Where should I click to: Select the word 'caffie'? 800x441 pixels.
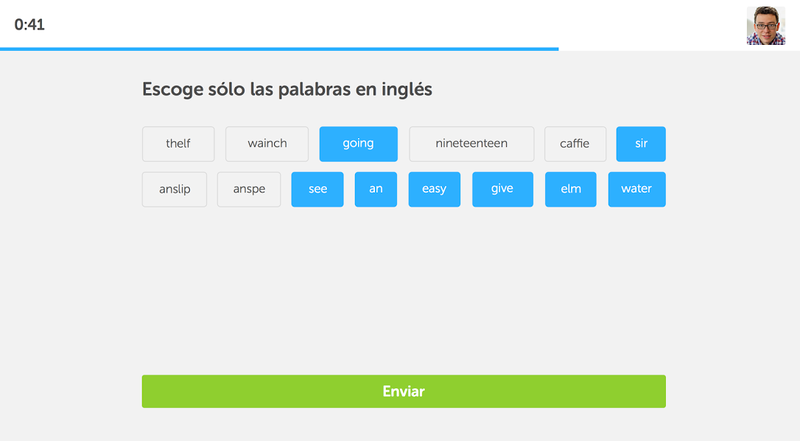tap(575, 144)
